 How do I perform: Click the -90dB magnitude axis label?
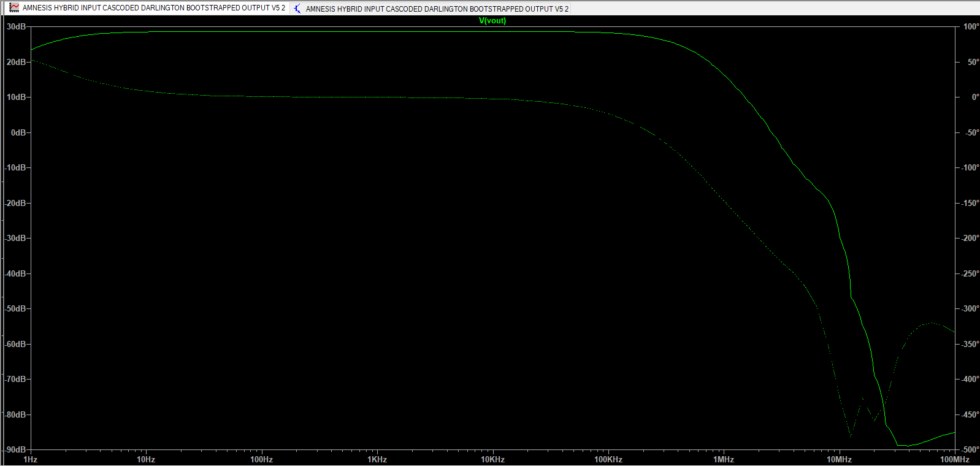[x=15, y=449]
